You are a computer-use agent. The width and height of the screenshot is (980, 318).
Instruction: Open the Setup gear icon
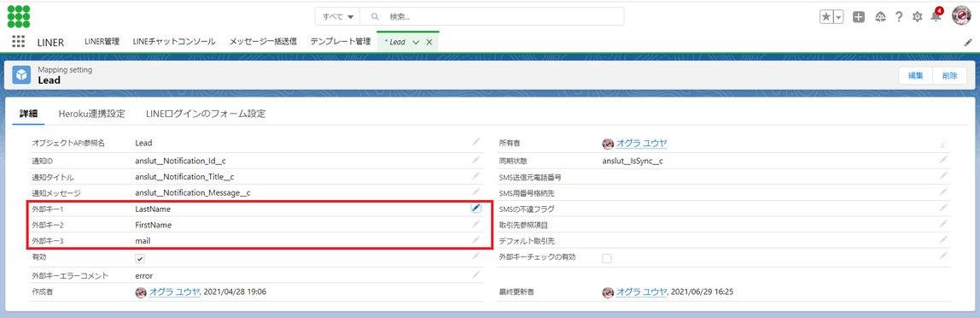coord(917,17)
